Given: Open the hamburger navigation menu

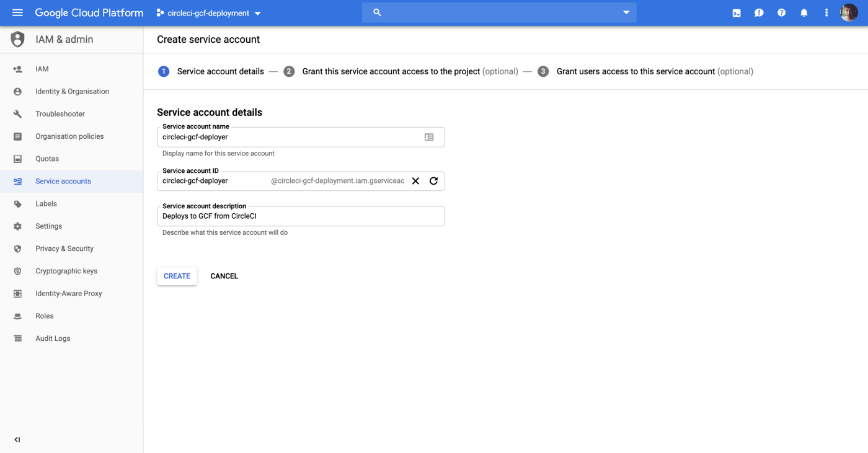Looking at the screenshot, I should pos(17,12).
